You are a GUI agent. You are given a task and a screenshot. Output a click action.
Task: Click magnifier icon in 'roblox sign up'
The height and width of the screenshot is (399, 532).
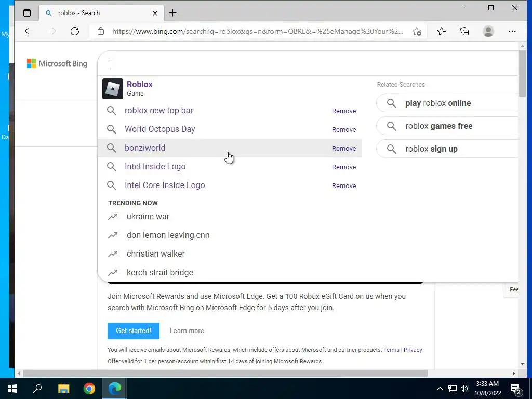click(392, 149)
